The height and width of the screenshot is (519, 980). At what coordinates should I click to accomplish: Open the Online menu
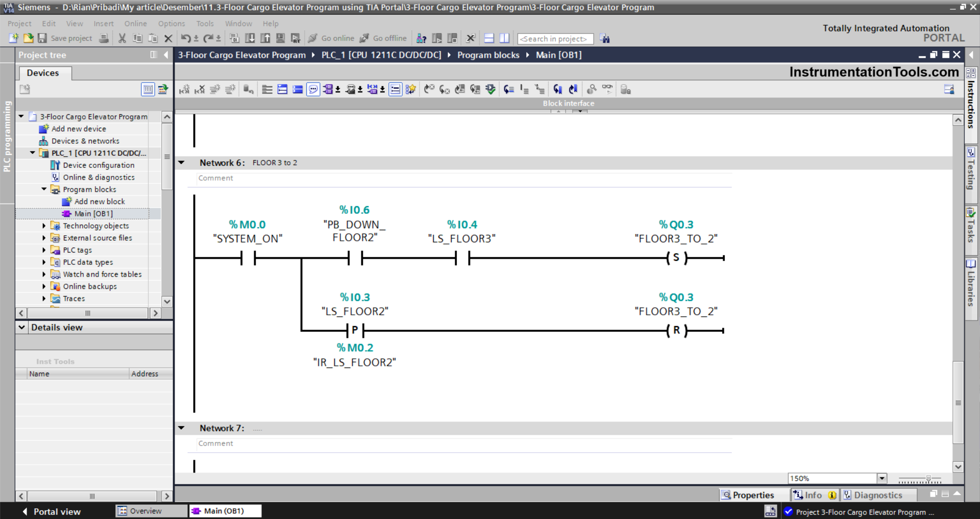coord(136,23)
